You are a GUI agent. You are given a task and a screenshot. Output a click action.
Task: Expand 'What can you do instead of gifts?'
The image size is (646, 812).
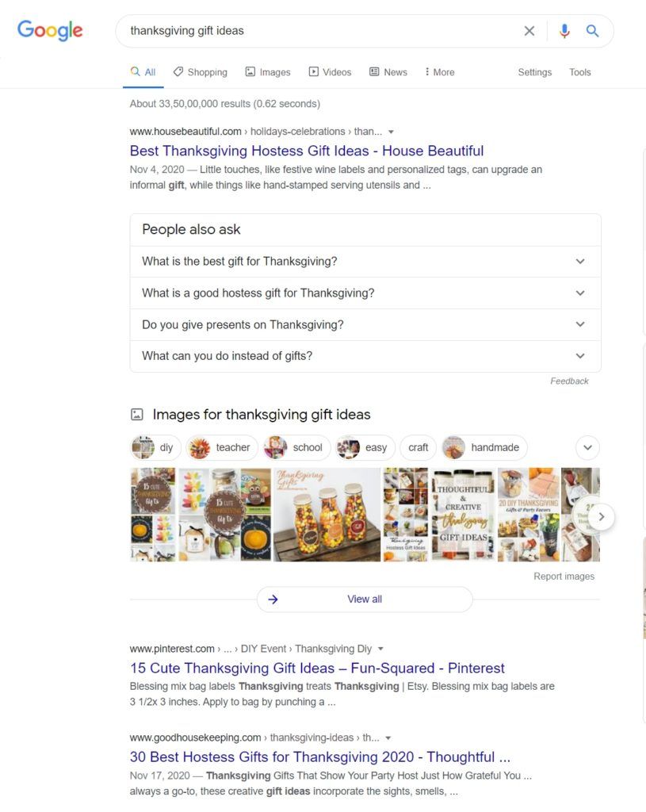(365, 356)
